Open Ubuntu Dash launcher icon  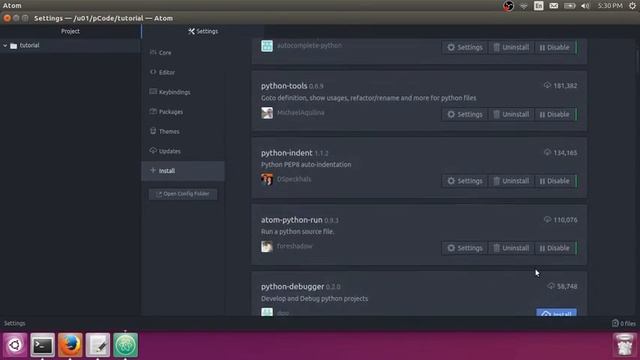[x=15, y=345]
